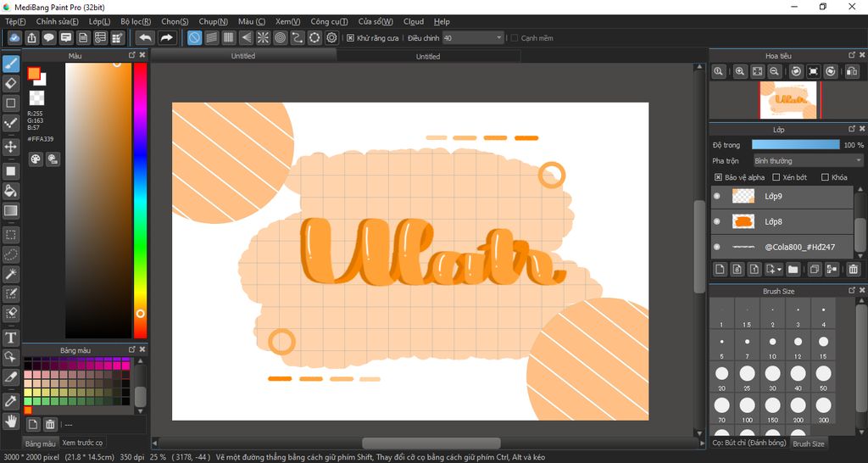The height and width of the screenshot is (463, 868).
Task: Enable concentric circle snap guide
Action: [280, 37]
